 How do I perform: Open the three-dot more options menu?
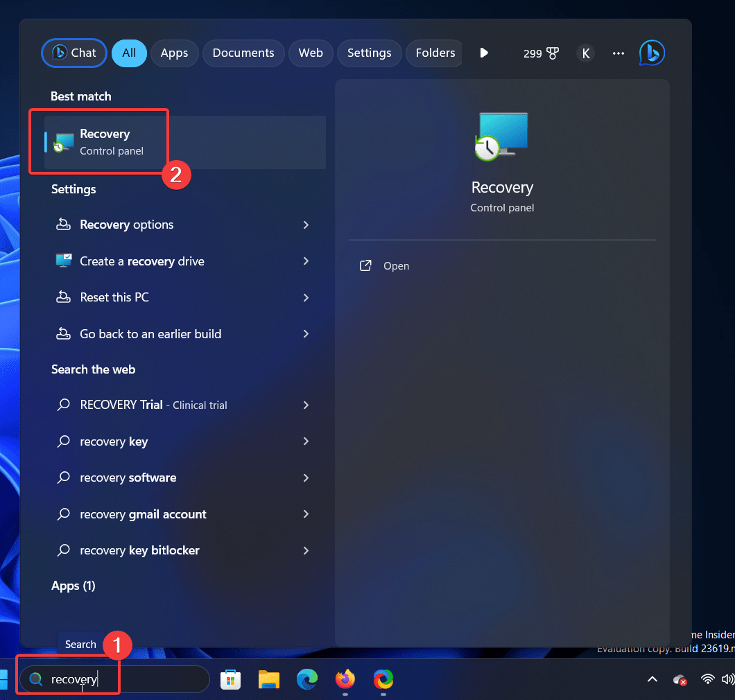pos(619,53)
